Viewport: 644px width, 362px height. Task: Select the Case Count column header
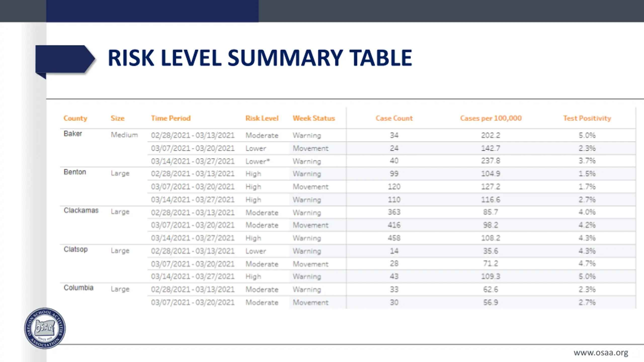[x=394, y=118]
